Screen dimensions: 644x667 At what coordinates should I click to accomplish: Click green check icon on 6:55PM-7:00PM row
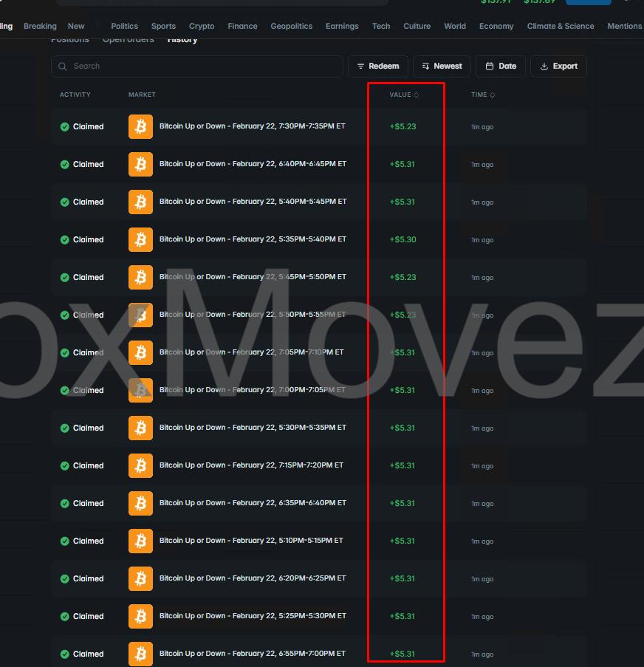pos(65,654)
